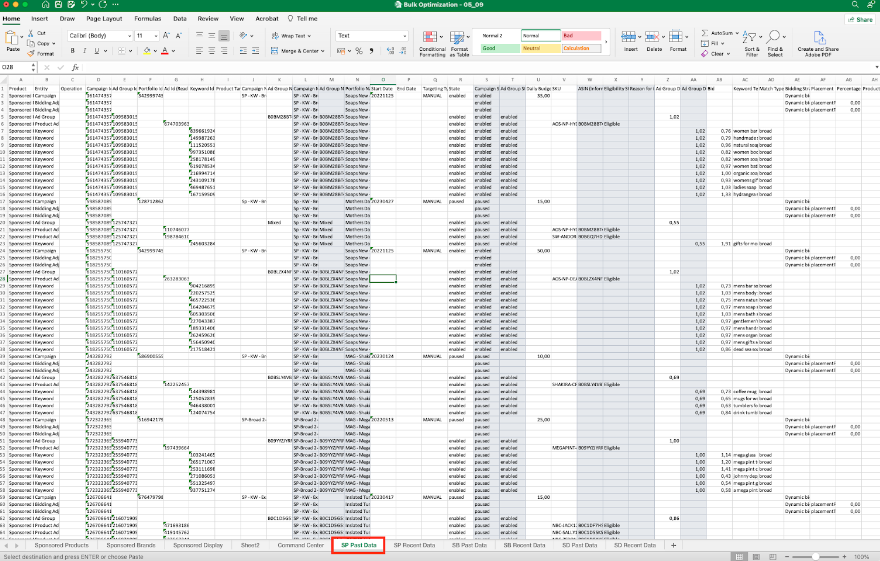Redo the last undone action

click(103, 4)
